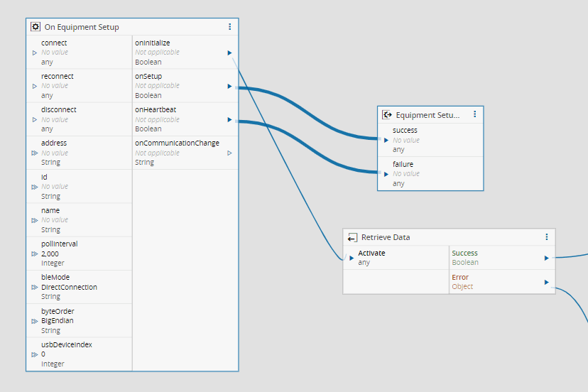588x392 pixels.
Task: Open On Equipment Setup kebab menu
Action: point(229,27)
